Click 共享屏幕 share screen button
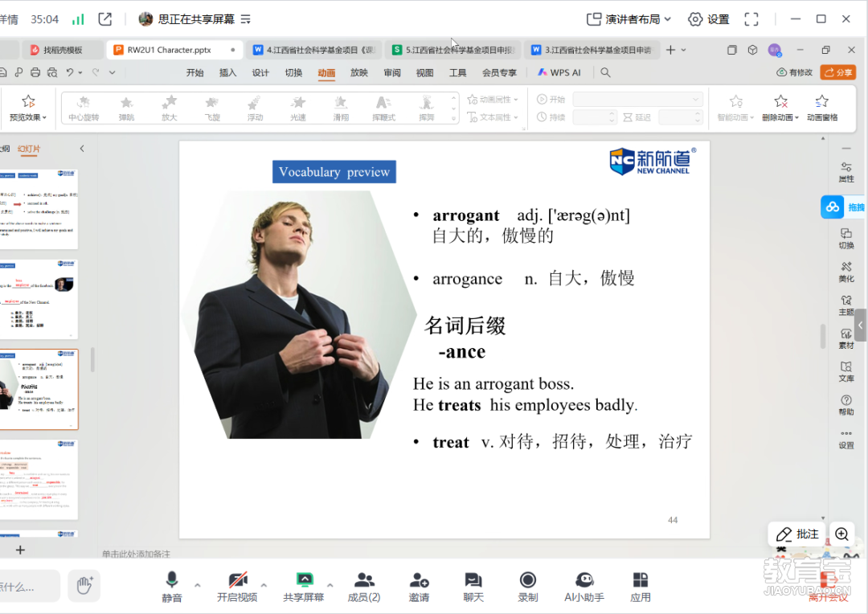868x614 pixels. [x=303, y=587]
